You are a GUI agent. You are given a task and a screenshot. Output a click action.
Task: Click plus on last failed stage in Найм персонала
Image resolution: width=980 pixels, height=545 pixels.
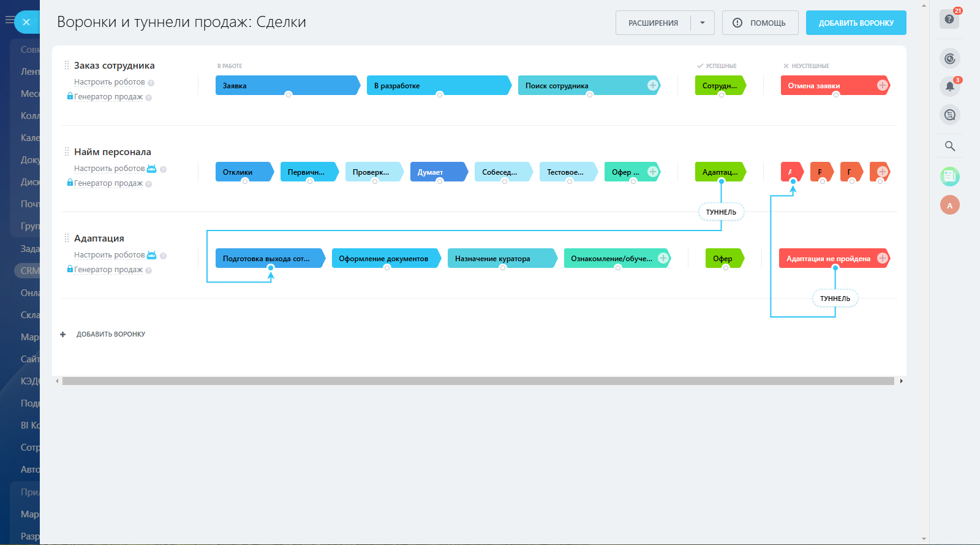882,172
